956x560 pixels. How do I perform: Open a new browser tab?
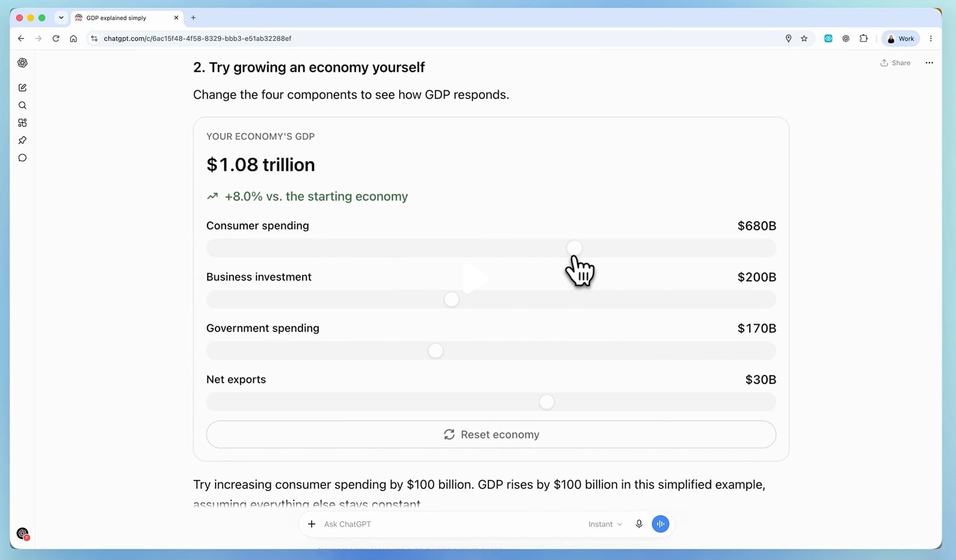[x=193, y=17]
